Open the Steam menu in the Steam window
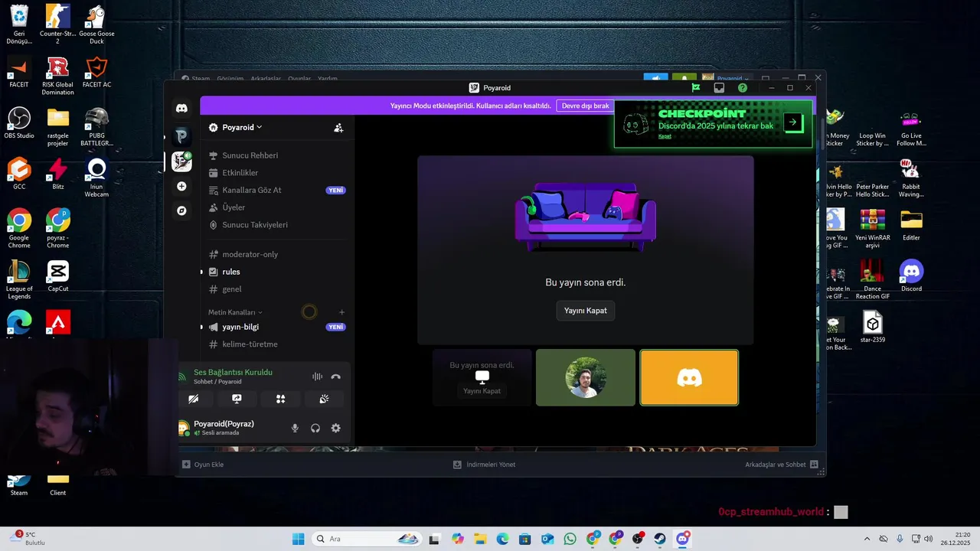980x551 pixels. pyautogui.click(x=201, y=79)
